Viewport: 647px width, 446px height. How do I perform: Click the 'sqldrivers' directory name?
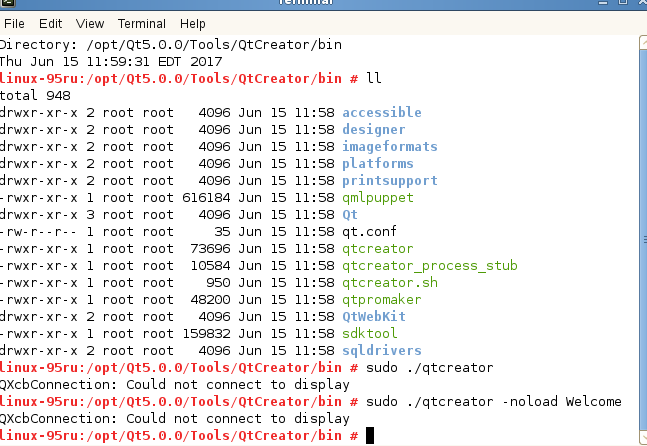coord(382,350)
